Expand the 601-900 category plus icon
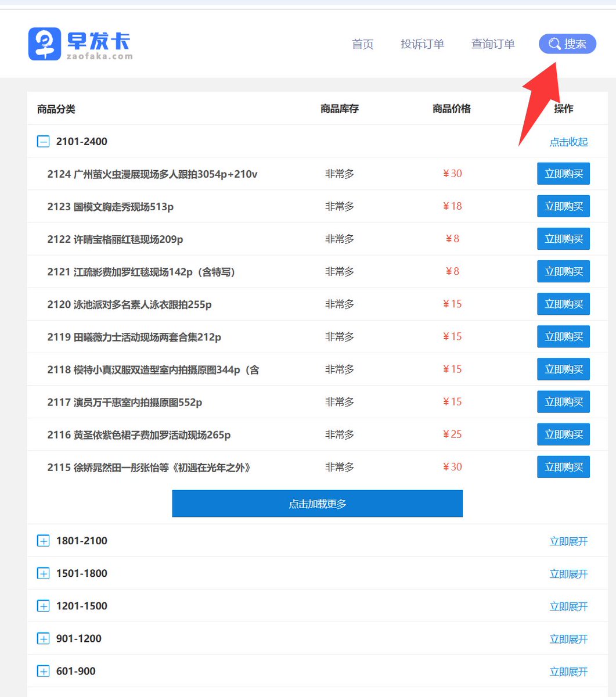Screen dimensions: 616x697 (44, 671)
